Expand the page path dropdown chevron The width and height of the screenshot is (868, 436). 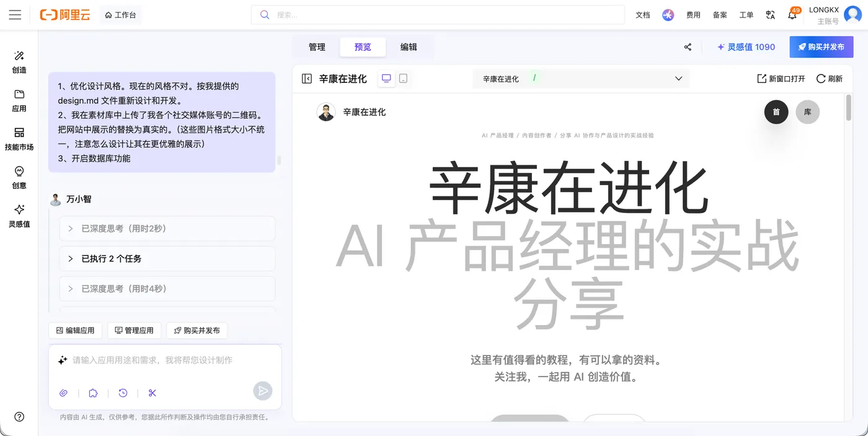(678, 79)
